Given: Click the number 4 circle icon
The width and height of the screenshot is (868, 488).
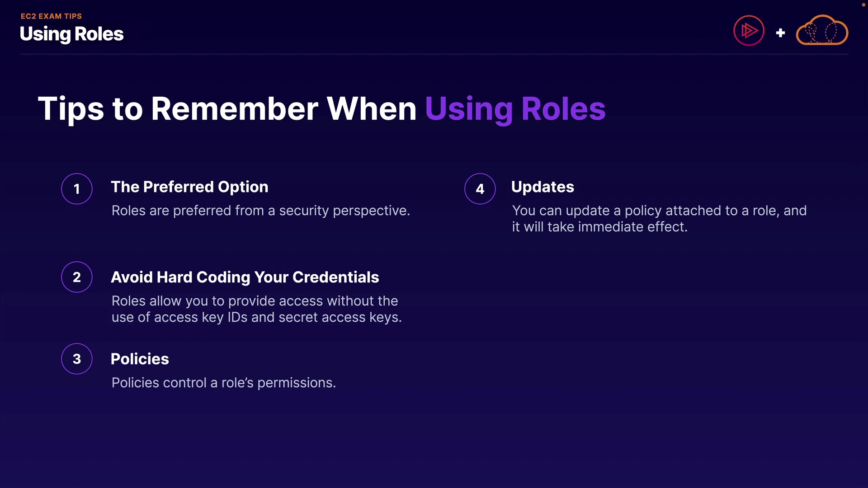Looking at the screenshot, I should point(480,189).
